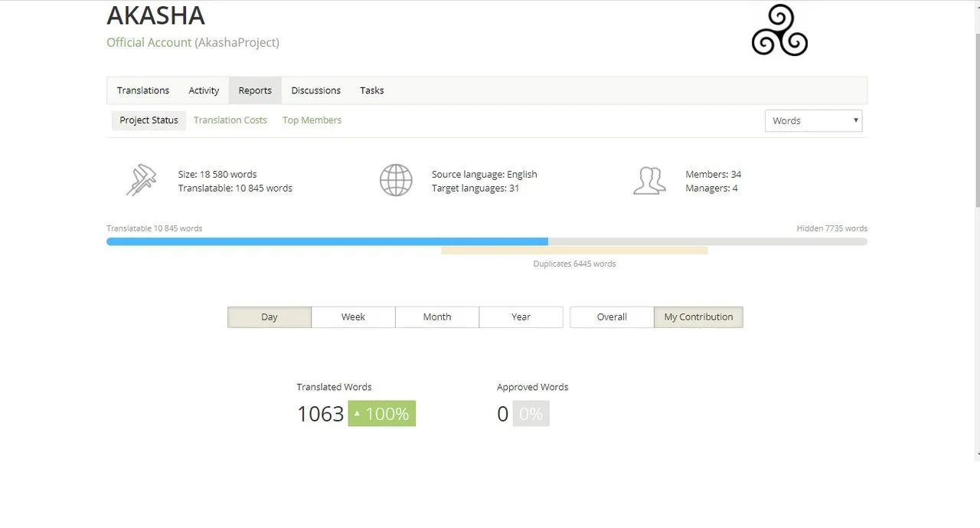Open the Words unit dropdown

tap(813, 121)
